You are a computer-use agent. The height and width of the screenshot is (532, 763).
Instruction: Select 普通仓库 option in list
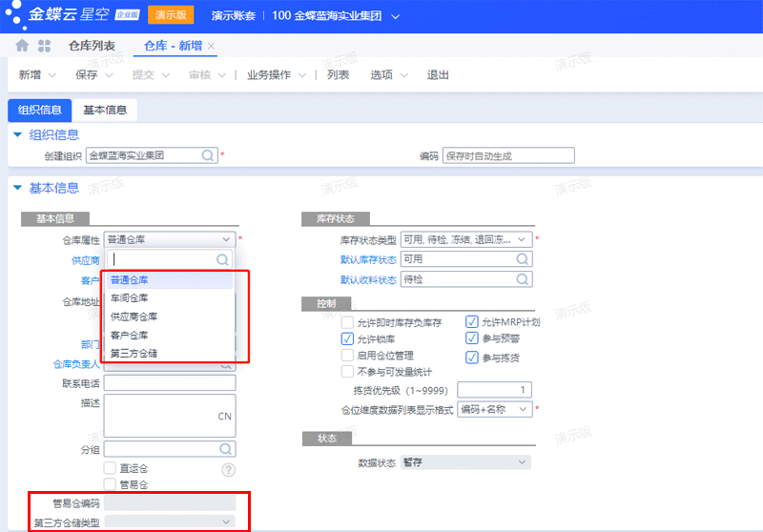pyautogui.click(x=170, y=280)
